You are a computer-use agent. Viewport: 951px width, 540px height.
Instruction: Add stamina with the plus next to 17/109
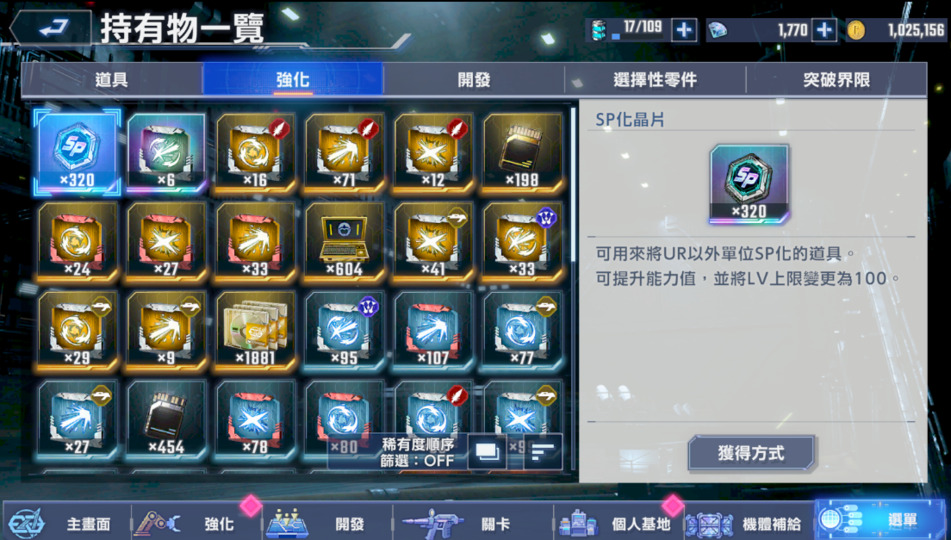click(x=684, y=30)
